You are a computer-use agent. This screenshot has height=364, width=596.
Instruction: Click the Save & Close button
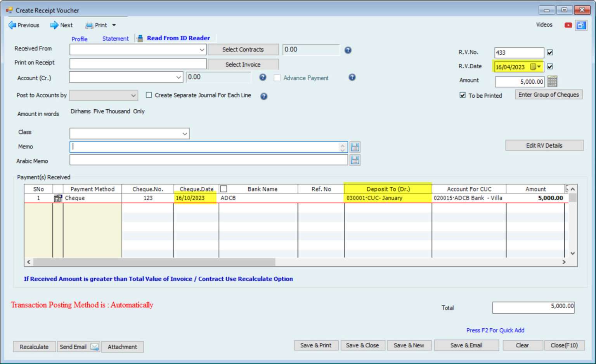pyautogui.click(x=362, y=345)
